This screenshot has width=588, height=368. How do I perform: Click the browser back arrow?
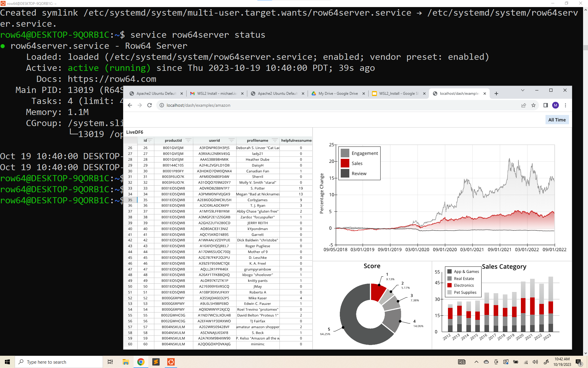click(x=130, y=105)
